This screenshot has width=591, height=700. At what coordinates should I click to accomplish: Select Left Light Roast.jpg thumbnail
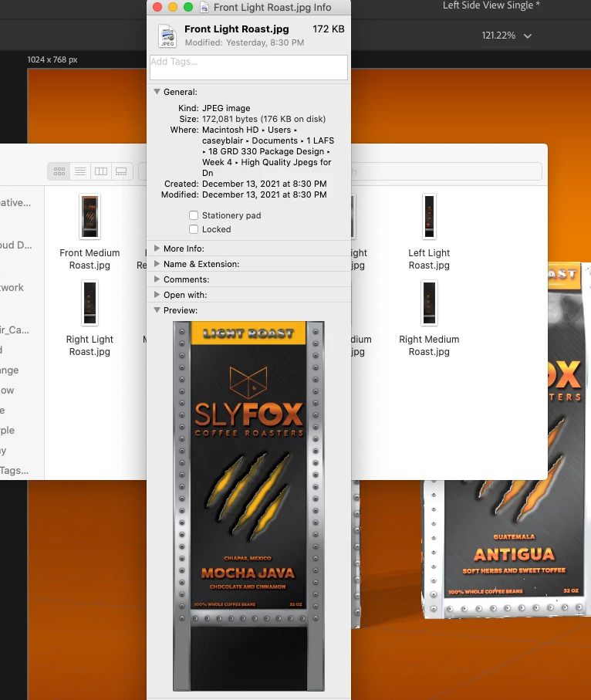click(x=430, y=217)
